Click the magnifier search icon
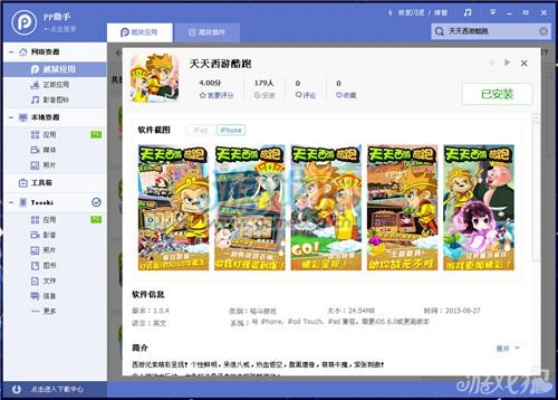The width and height of the screenshot is (558, 400). click(439, 32)
